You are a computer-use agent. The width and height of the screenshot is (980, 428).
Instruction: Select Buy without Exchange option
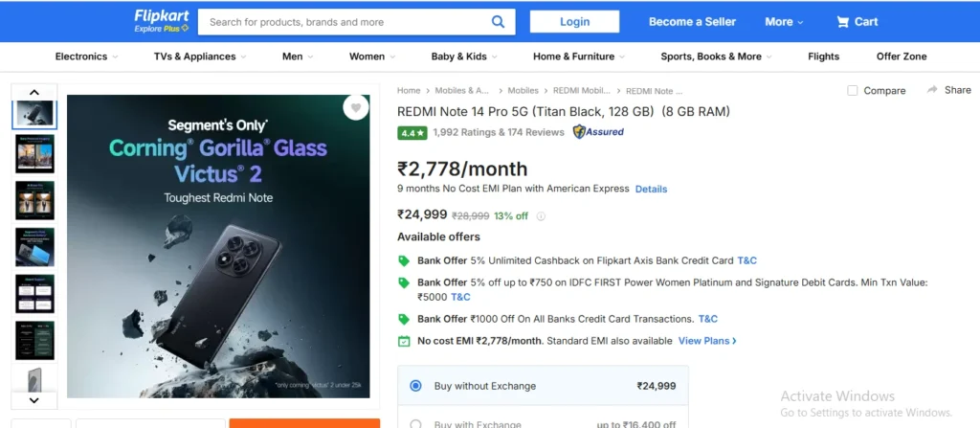pyautogui.click(x=415, y=386)
